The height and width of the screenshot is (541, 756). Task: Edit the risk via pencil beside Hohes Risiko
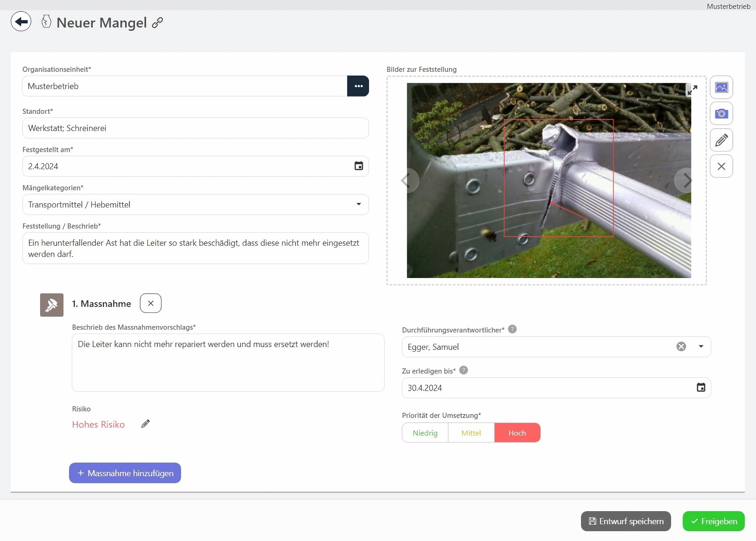145,424
